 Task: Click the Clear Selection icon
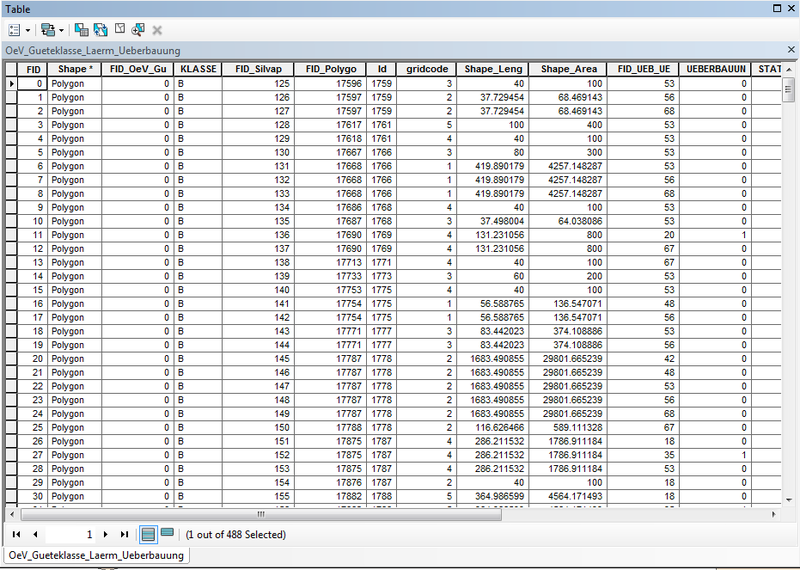pyautogui.click(x=119, y=31)
